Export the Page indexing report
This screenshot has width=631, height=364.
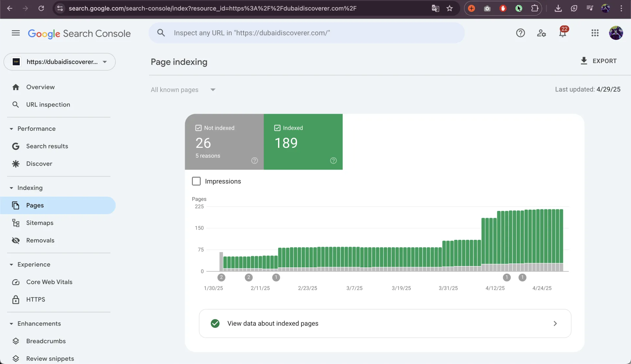598,61
